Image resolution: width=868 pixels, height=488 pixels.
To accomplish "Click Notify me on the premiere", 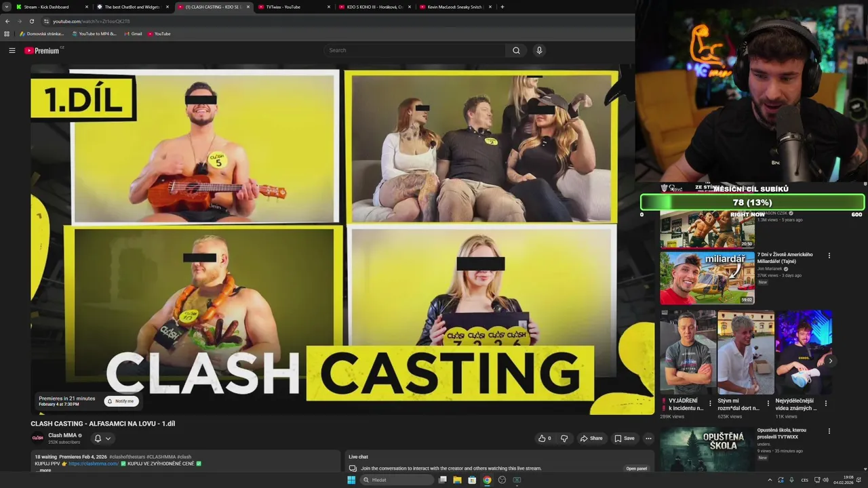I will tap(121, 401).
